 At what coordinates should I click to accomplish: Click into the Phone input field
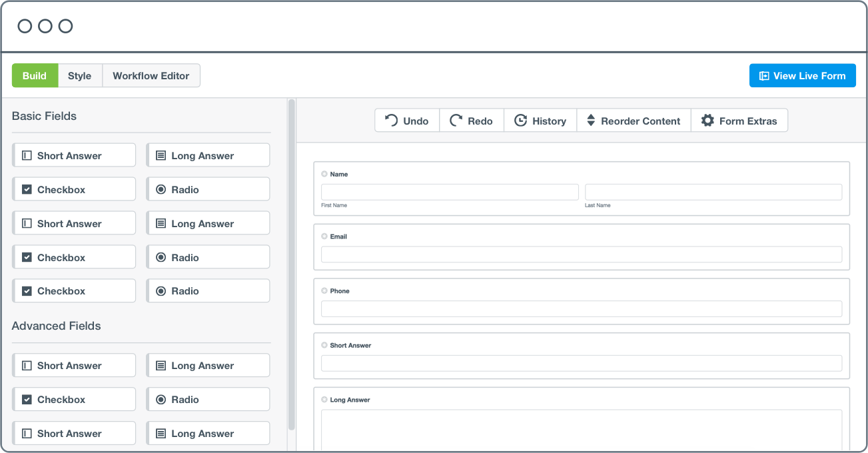pyautogui.click(x=582, y=308)
